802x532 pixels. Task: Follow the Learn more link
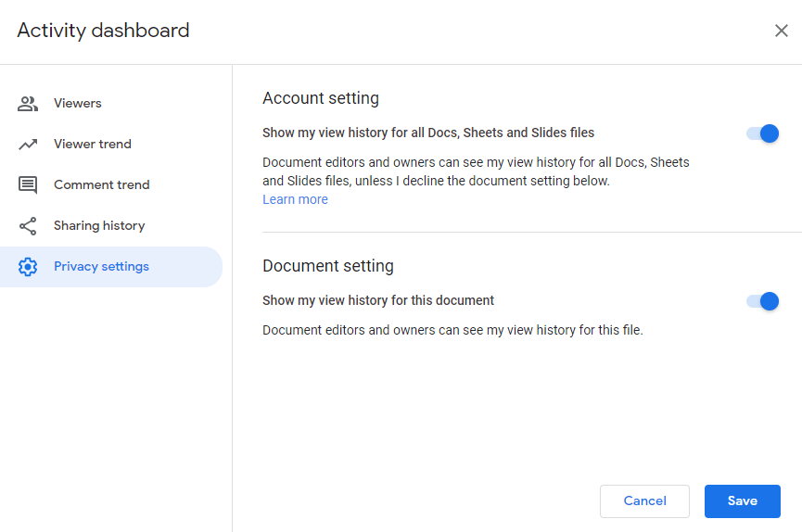pos(295,199)
